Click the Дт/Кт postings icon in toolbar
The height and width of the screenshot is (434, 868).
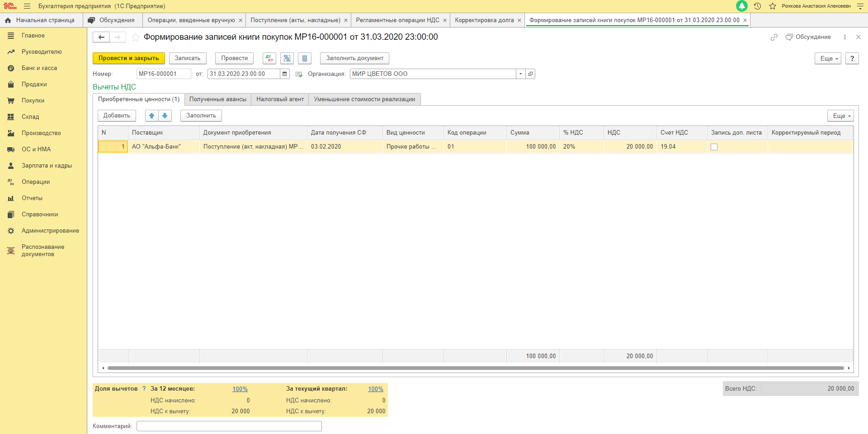click(x=269, y=58)
